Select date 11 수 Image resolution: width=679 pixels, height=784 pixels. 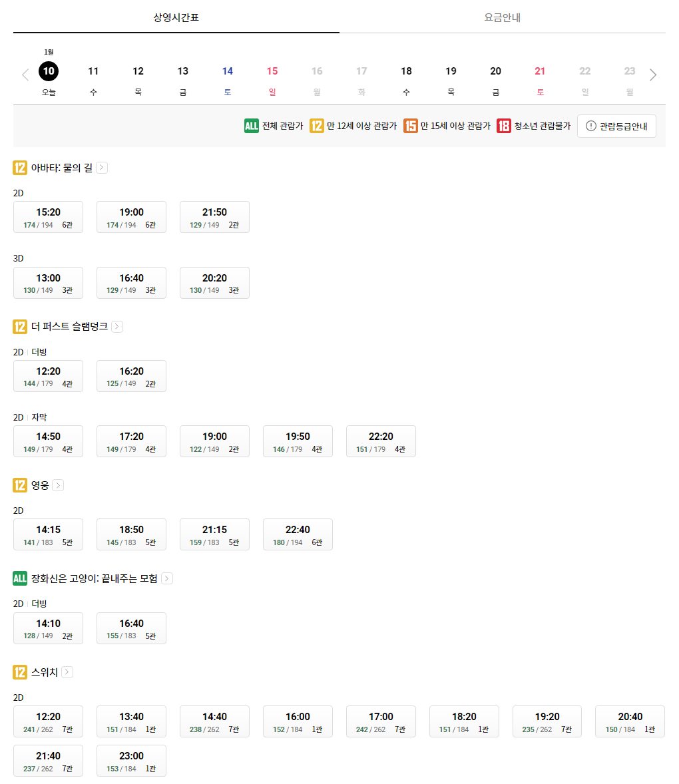(93, 80)
